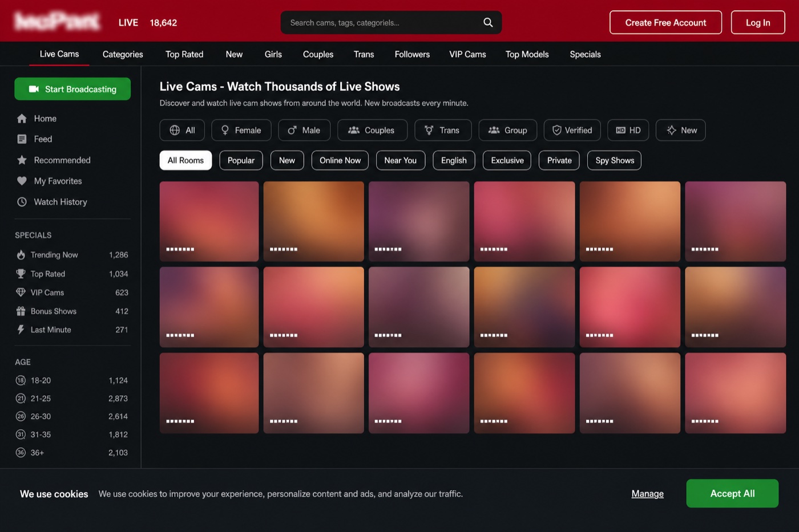The height and width of the screenshot is (532, 799).
Task: Click the LIVE 18,642 counter
Action: click(x=148, y=23)
